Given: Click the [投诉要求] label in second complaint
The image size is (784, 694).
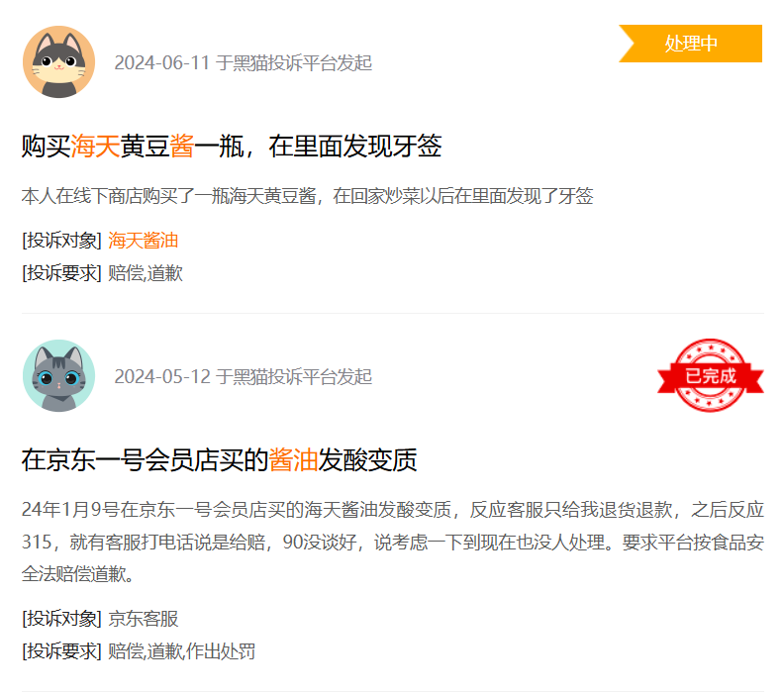Looking at the screenshot, I should pyautogui.click(x=61, y=651).
